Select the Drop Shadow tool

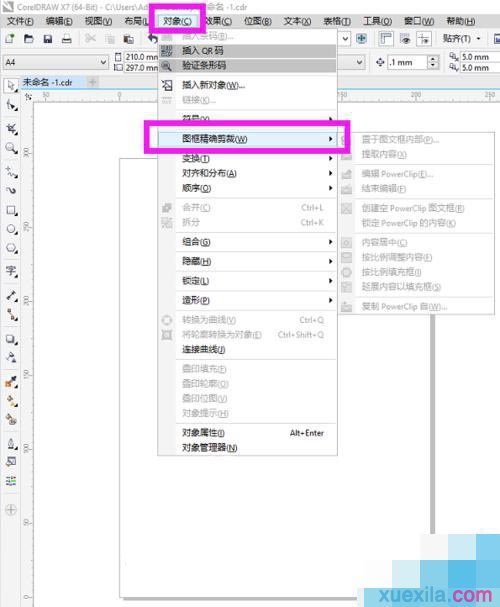pos(11,339)
